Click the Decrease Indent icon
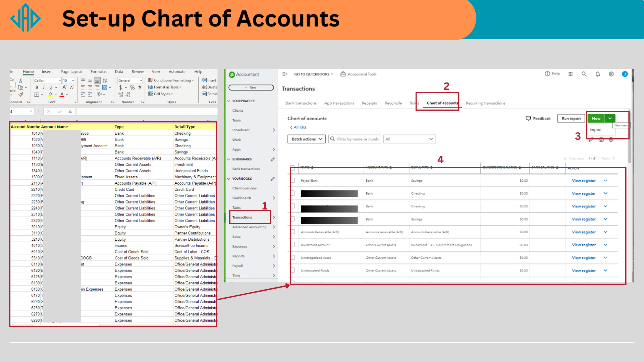644x362 pixels. (x=83, y=95)
